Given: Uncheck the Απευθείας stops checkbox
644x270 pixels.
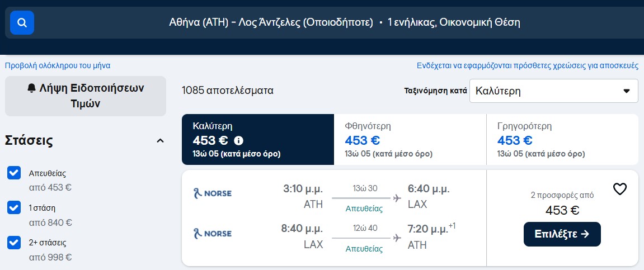Looking at the screenshot, I should 14,173.
